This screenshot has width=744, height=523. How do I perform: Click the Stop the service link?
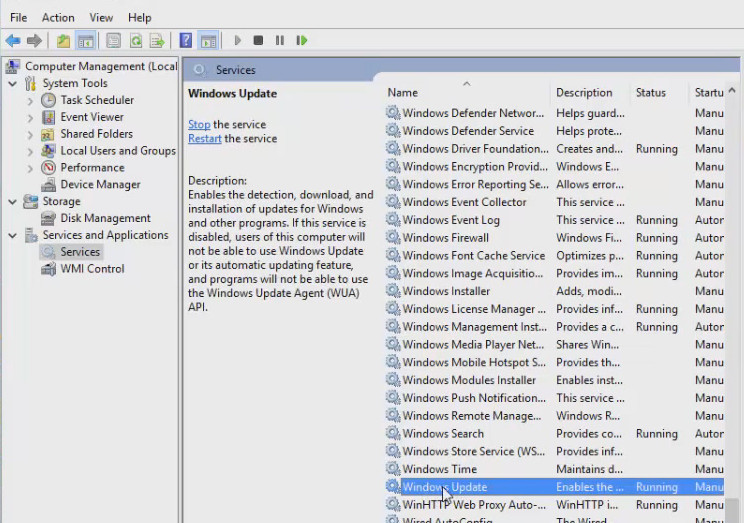point(199,125)
